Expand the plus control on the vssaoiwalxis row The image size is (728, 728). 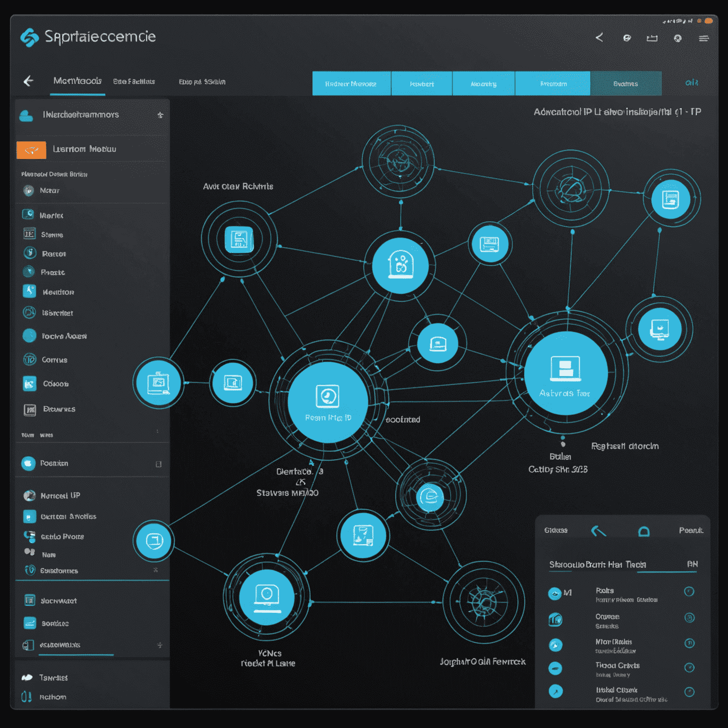160,645
